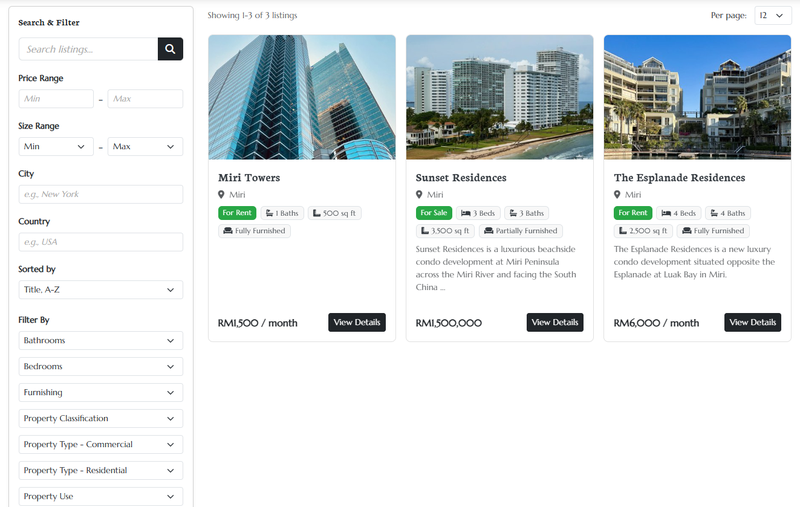Click the Sunset Residences photo thumbnail
Image resolution: width=800 pixels, height=507 pixels.
coord(499,97)
